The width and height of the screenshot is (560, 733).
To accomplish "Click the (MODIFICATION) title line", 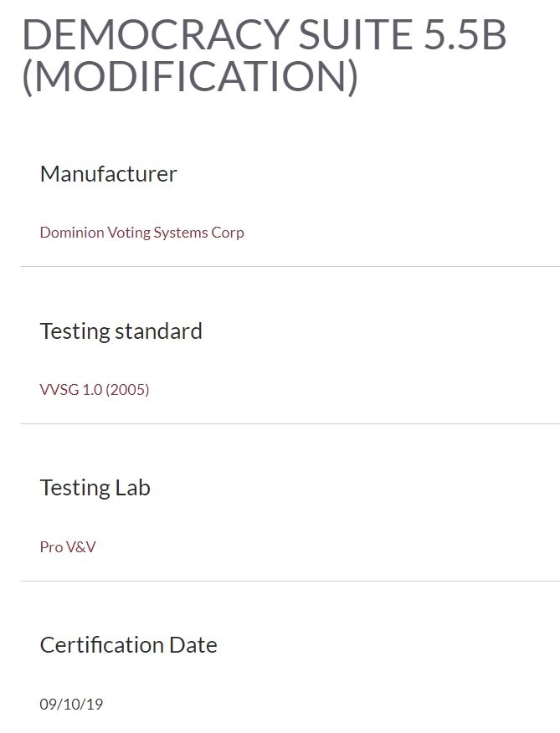I will 190,77.
